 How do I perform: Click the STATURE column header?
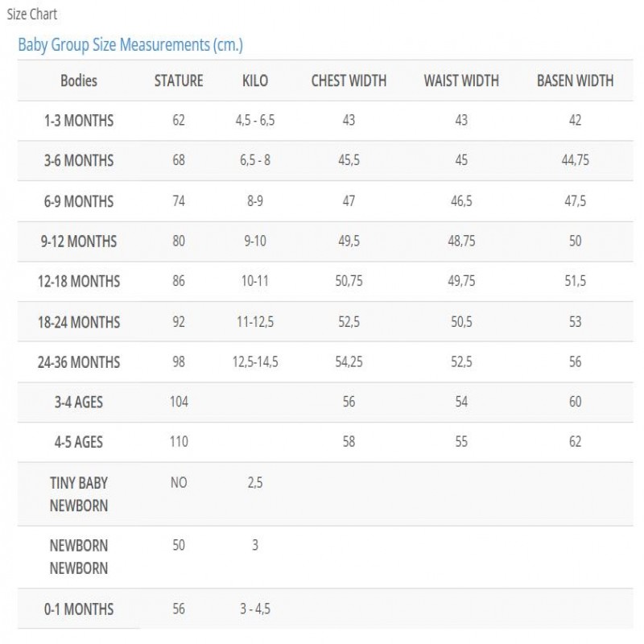(179, 80)
